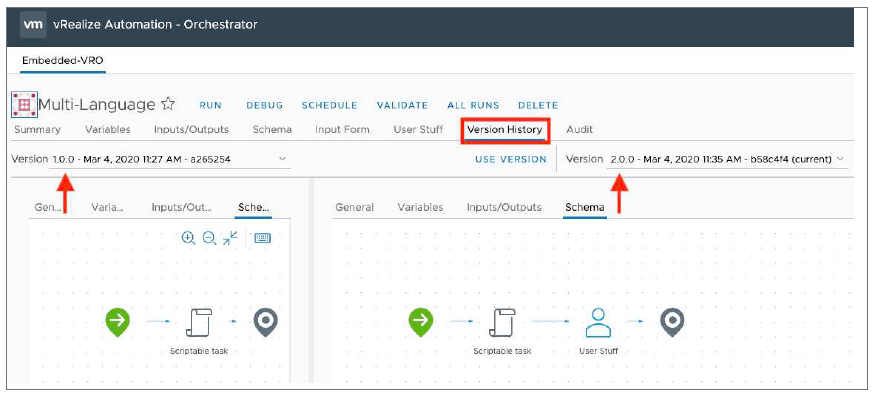The image size is (873, 401).
Task: Run the workflow with RUN button
Action: point(210,105)
